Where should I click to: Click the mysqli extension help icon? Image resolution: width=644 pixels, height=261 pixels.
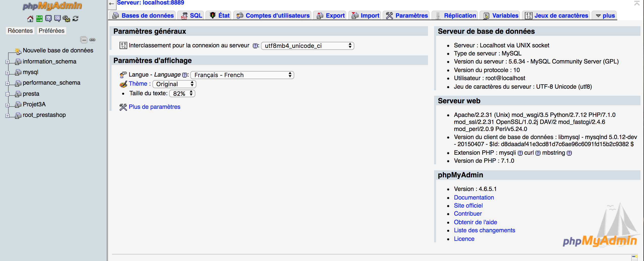coord(520,153)
